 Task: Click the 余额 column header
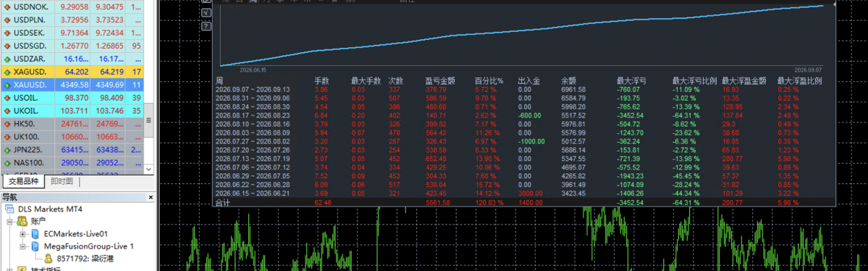(x=568, y=80)
